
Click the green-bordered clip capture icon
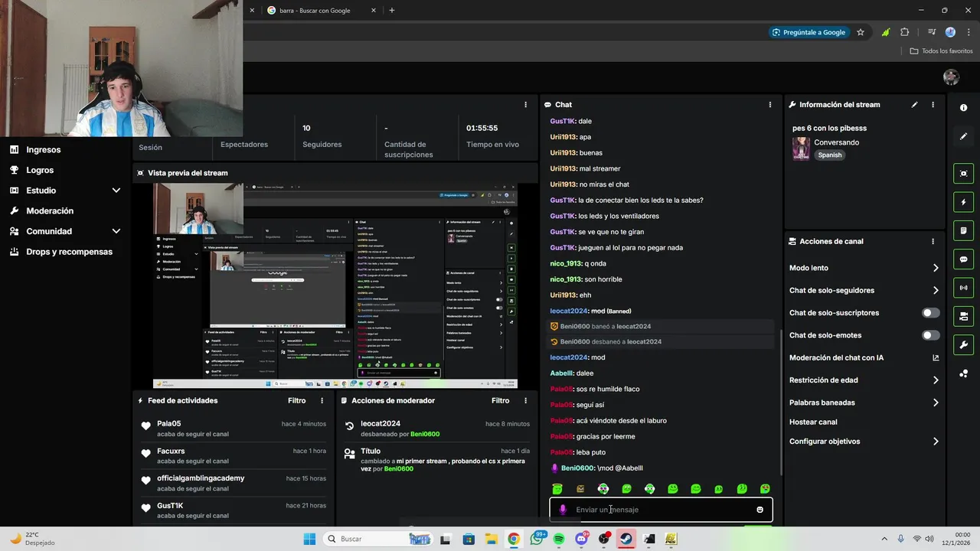pos(963,174)
